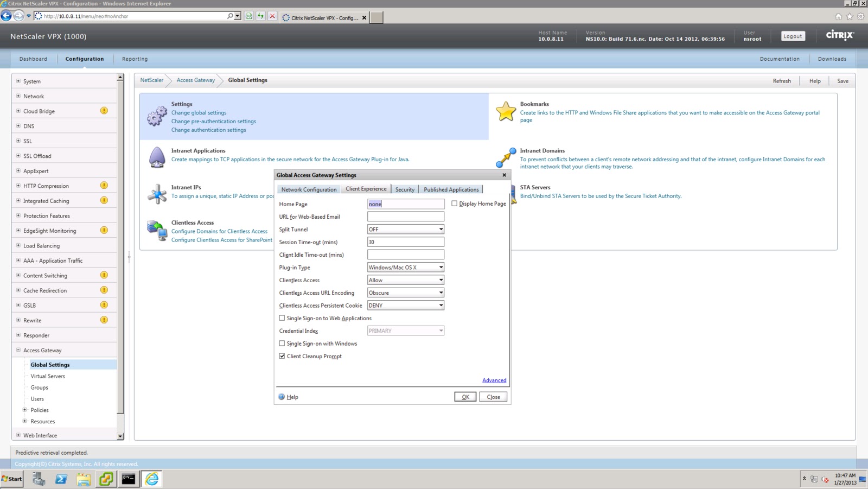Click the Settings gears icon
The width and height of the screenshot is (868, 489).
click(x=157, y=116)
